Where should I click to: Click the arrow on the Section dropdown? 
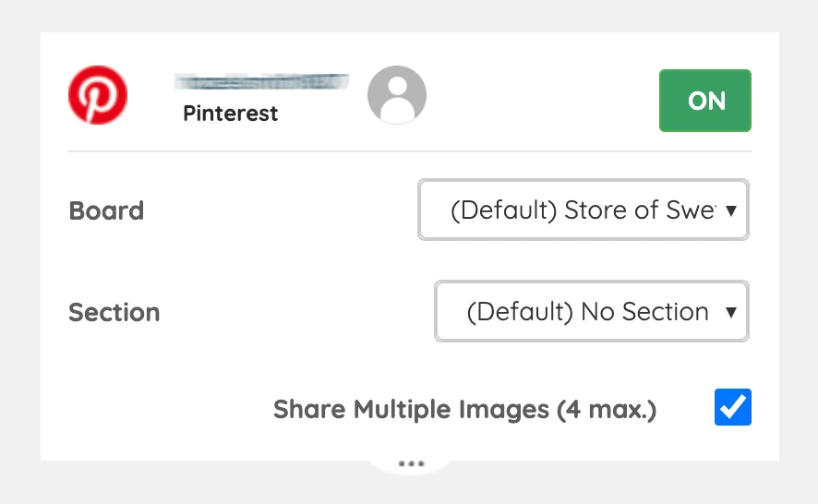pos(731,312)
